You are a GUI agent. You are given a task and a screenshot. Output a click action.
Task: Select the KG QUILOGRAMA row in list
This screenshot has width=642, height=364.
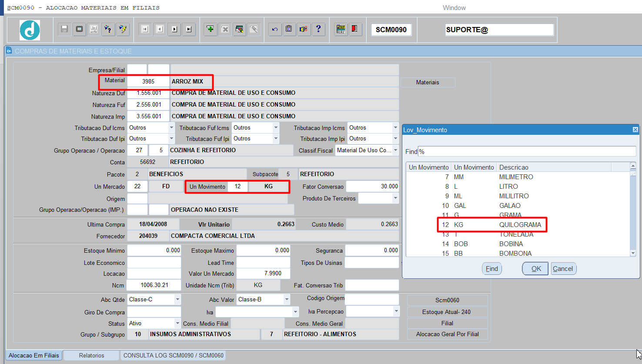[518, 225]
